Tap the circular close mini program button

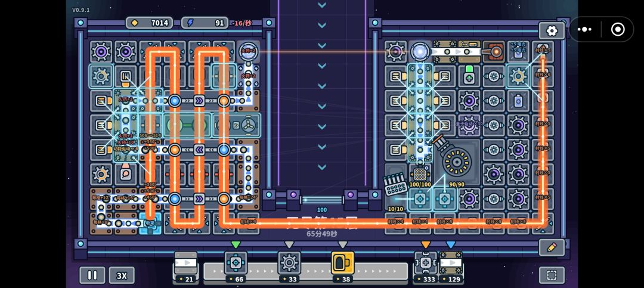pos(618,30)
